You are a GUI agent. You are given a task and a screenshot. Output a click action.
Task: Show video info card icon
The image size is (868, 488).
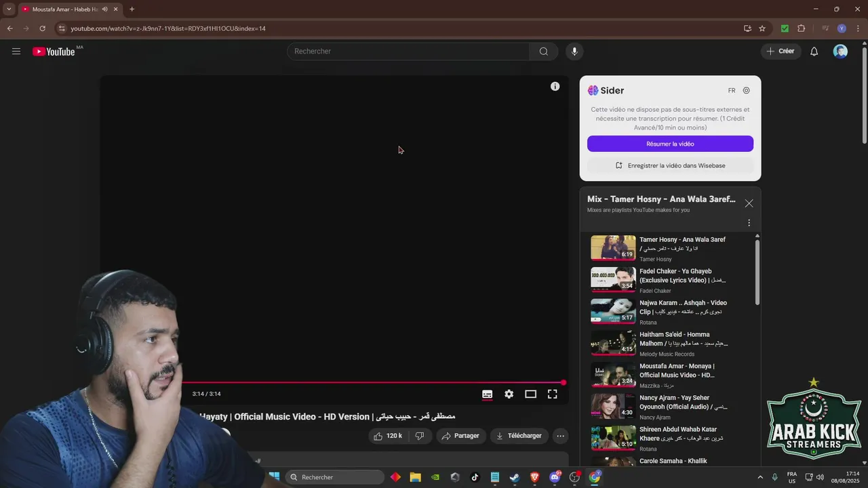tap(555, 86)
